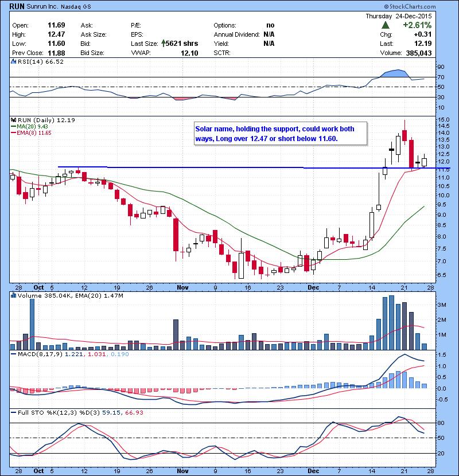Viewport: 459px width, 476px height.
Task: Click the red EMA(8) legend line marker
Action: pyautogui.click(x=14, y=133)
